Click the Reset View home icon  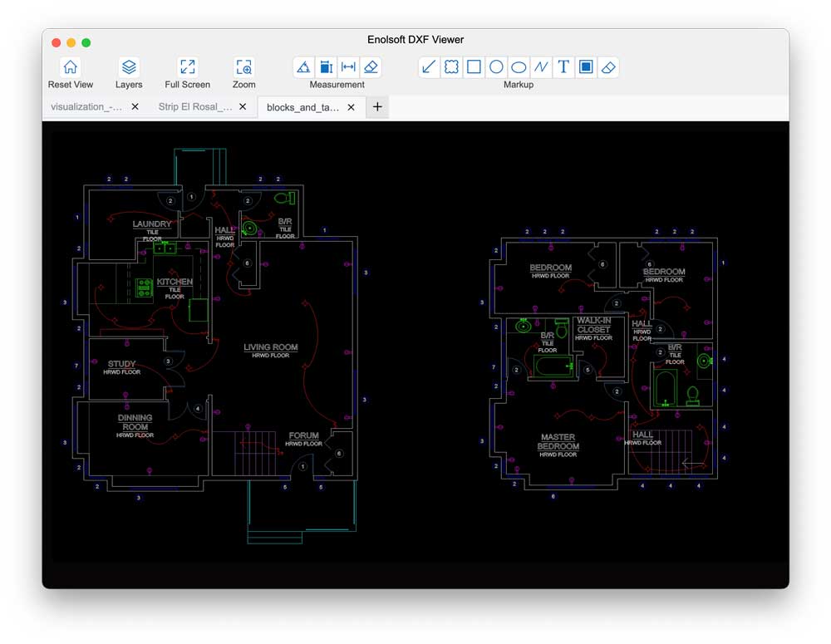[71, 67]
